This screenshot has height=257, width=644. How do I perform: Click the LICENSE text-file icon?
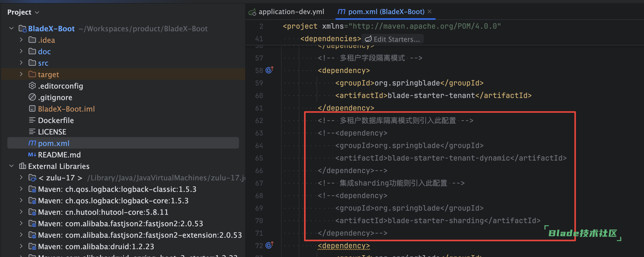pos(32,131)
